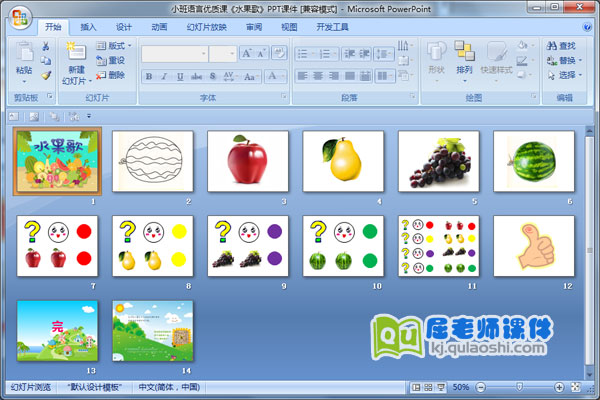This screenshot has width=600, height=400.
Task: Click Slide Sorter view icon in status bar
Action: 428,387
